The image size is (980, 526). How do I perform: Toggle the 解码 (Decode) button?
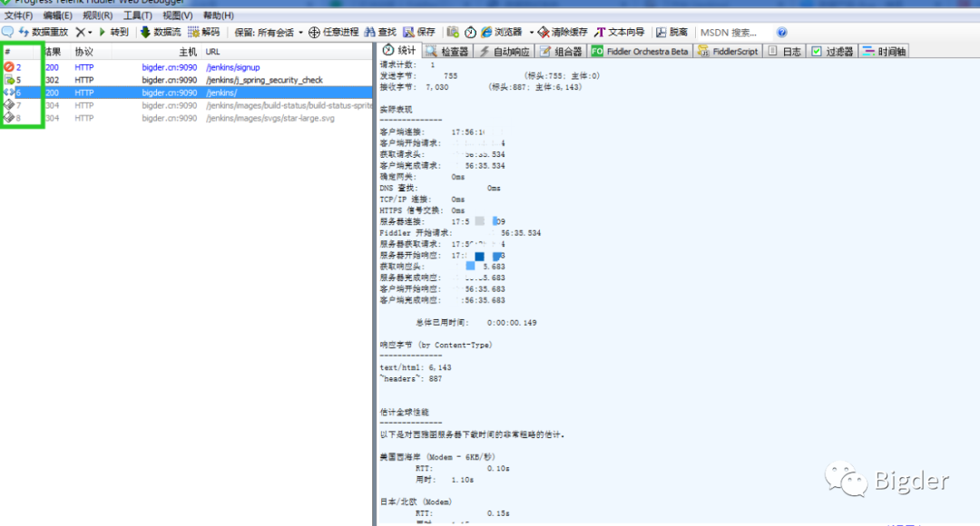pos(204,32)
